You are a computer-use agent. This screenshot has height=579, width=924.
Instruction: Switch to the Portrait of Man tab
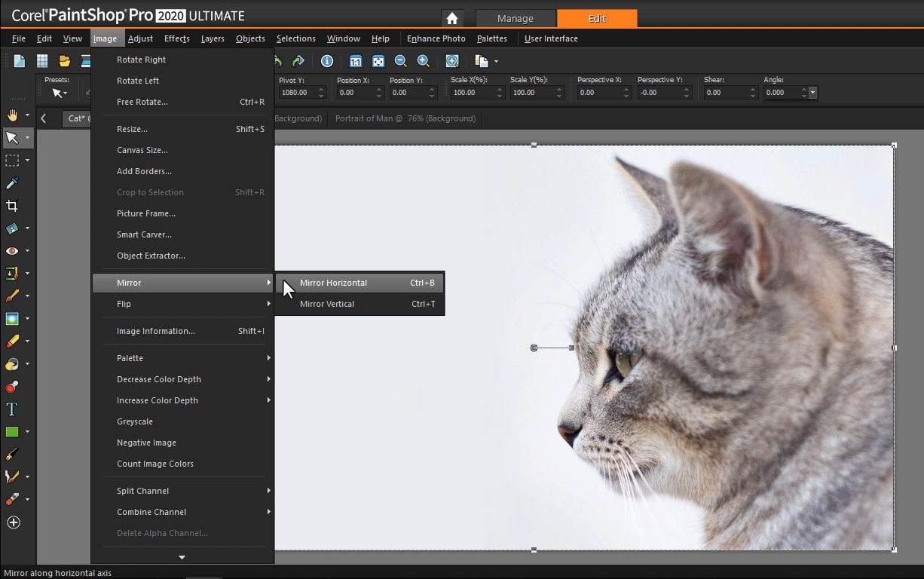pyautogui.click(x=405, y=118)
